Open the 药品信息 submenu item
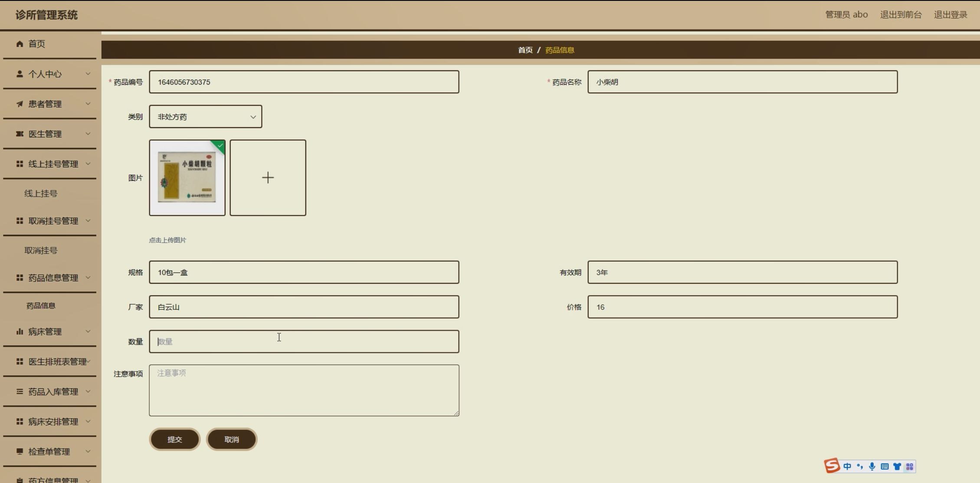The height and width of the screenshot is (483, 980). point(41,306)
